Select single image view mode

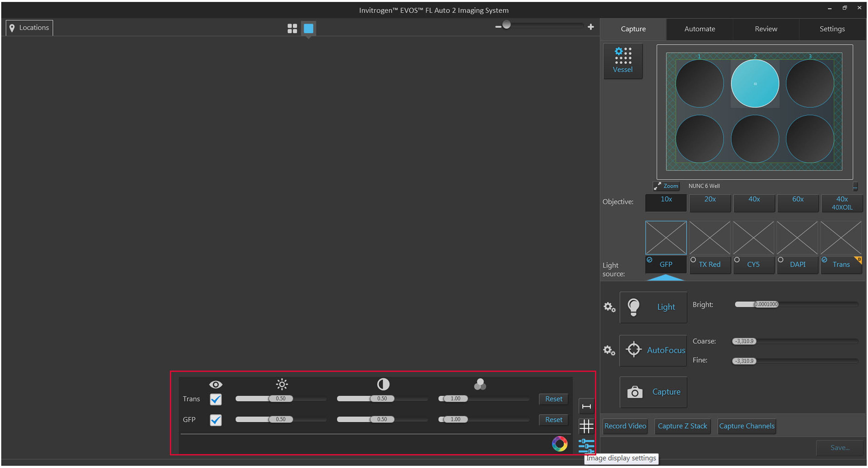[308, 28]
